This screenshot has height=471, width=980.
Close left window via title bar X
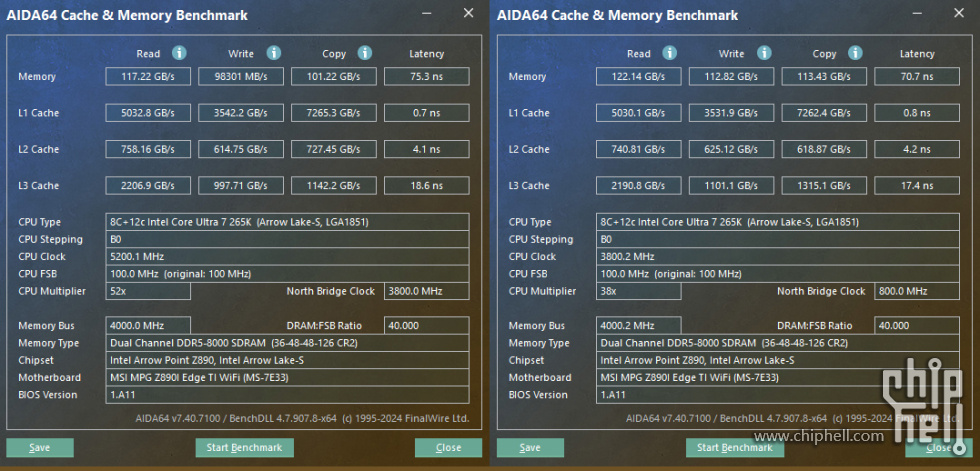[468, 13]
